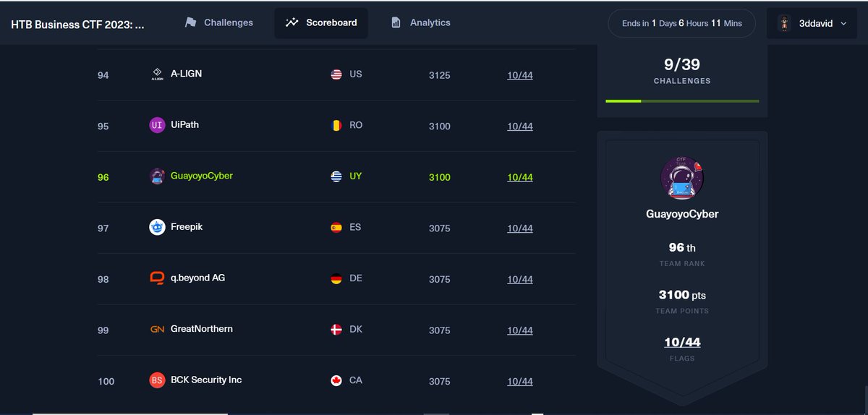Screen dimensions: 868x415
Task: Select the Freepik team name
Action: tap(187, 227)
